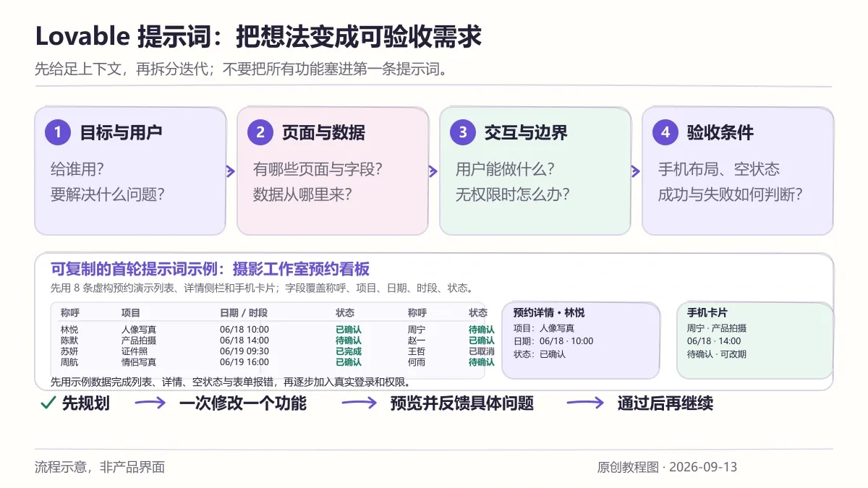Select the 赵一 name cell
The height and width of the screenshot is (488, 868).
tap(417, 341)
